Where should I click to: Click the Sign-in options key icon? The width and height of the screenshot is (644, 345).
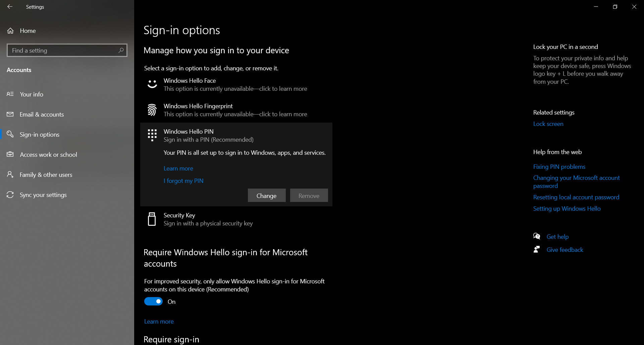(10, 134)
